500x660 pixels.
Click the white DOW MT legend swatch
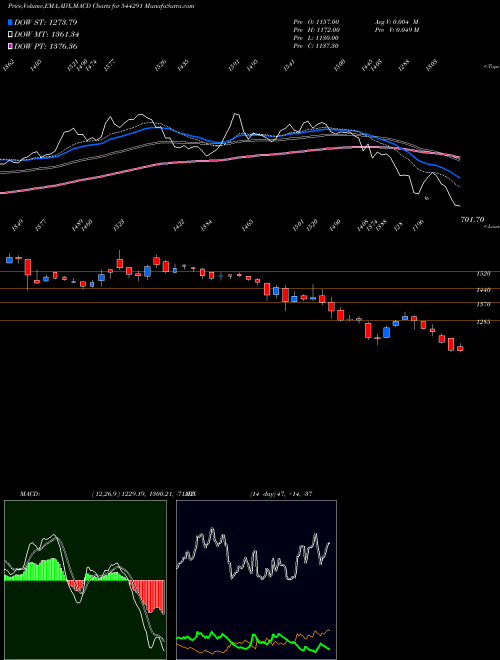point(11,35)
